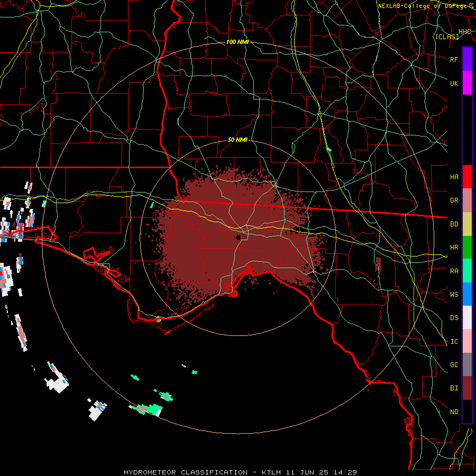Click the HR legend label

click(x=454, y=248)
